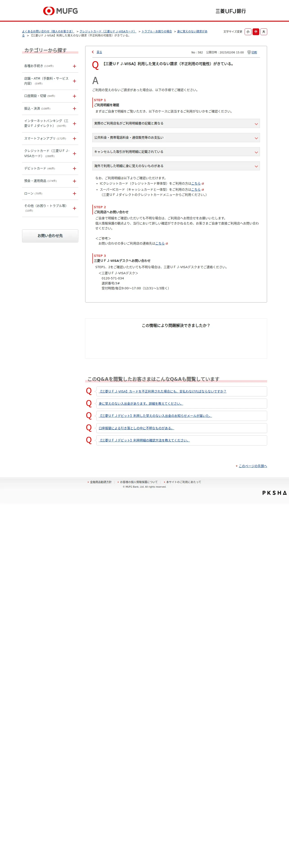Expand キャンセルした取引が利用明細に記載されている section
This screenshot has height=868, width=289.
click(x=176, y=152)
